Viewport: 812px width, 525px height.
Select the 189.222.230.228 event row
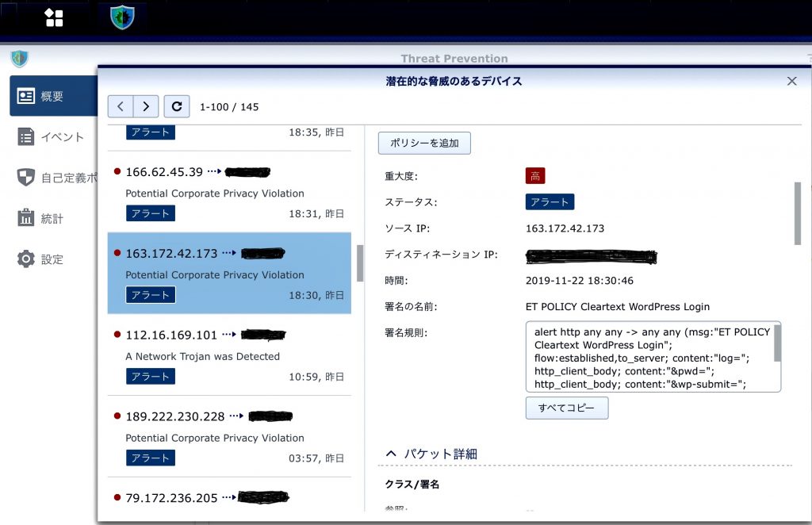tap(229, 436)
